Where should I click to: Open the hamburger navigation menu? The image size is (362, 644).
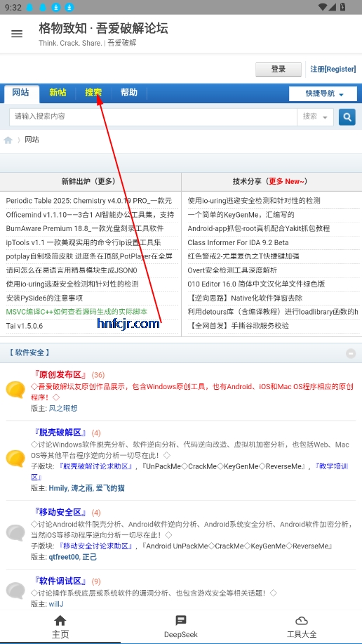pyautogui.click(x=17, y=34)
